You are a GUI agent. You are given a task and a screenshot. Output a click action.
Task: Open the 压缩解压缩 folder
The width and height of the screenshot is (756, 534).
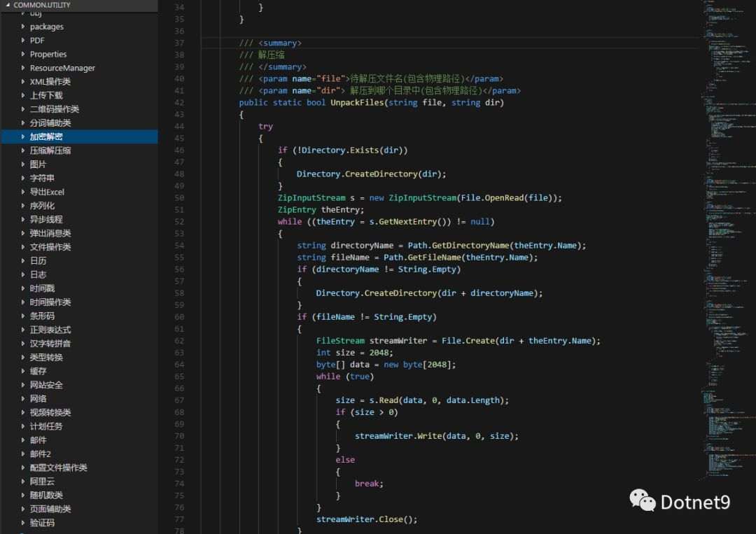click(x=50, y=151)
